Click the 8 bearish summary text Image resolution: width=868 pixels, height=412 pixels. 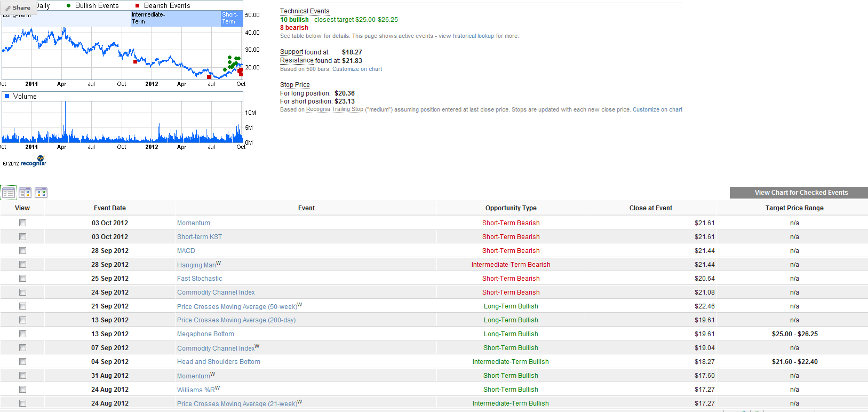(x=294, y=28)
